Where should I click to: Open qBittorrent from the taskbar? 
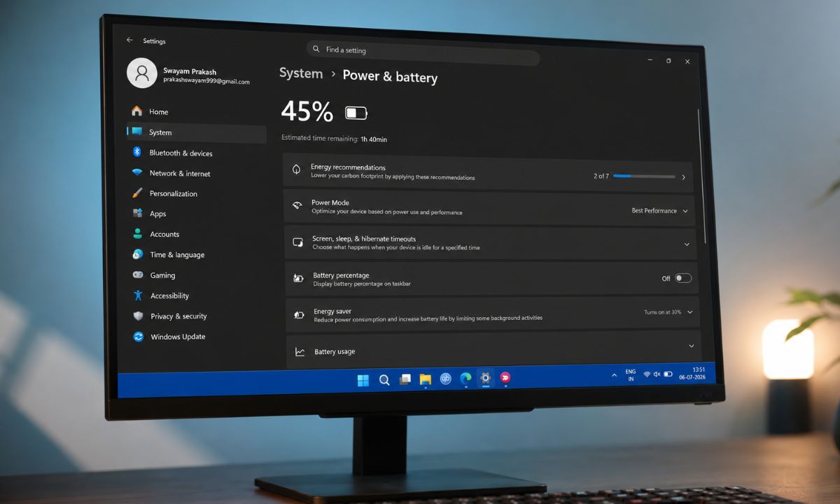(445, 379)
